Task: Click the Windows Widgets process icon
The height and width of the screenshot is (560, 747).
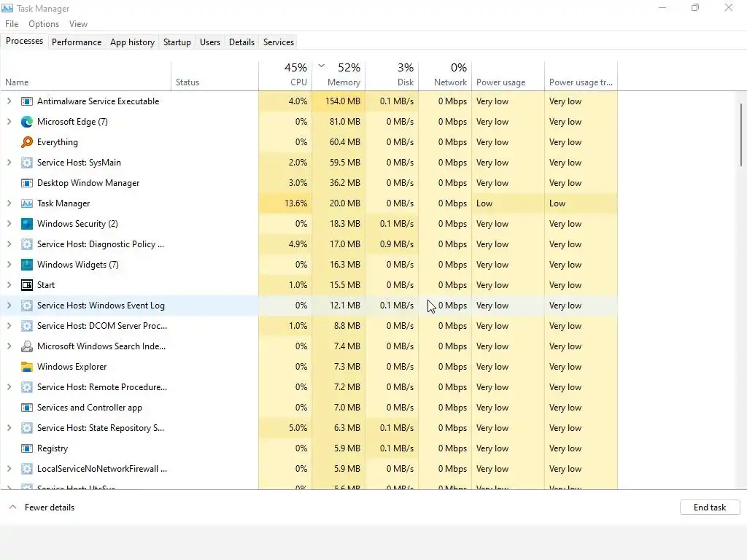Action: click(27, 265)
